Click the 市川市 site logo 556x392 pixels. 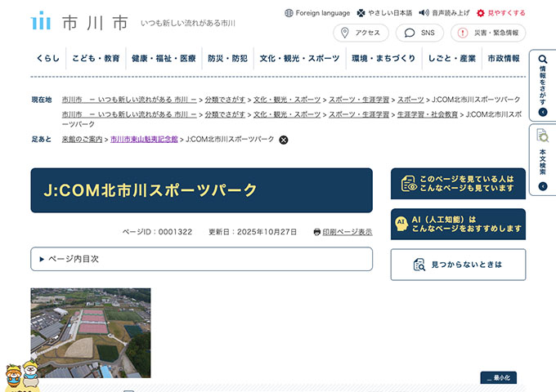click(x=79, y=21)
